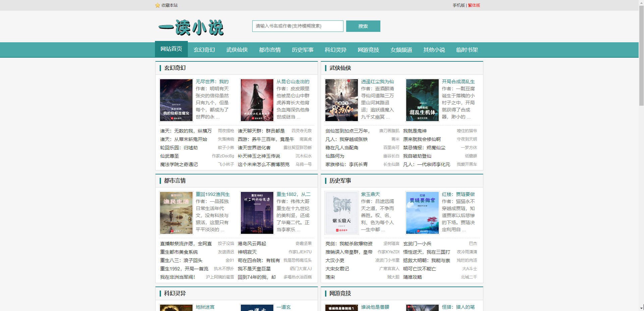Open the 临时书架 navigation tab

point(467,50)
